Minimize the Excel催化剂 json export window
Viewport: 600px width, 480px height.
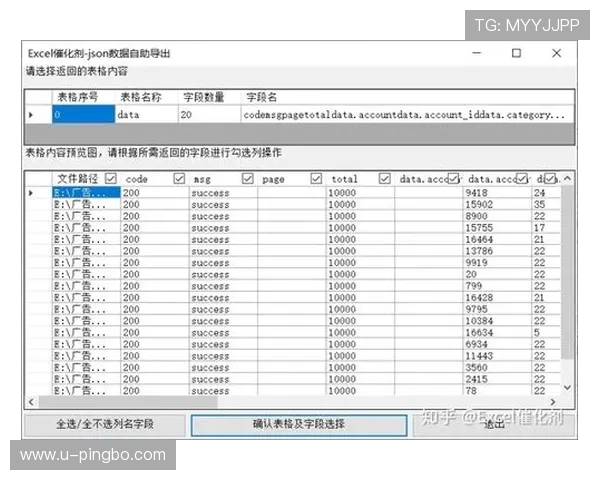(x=477, y=53)
